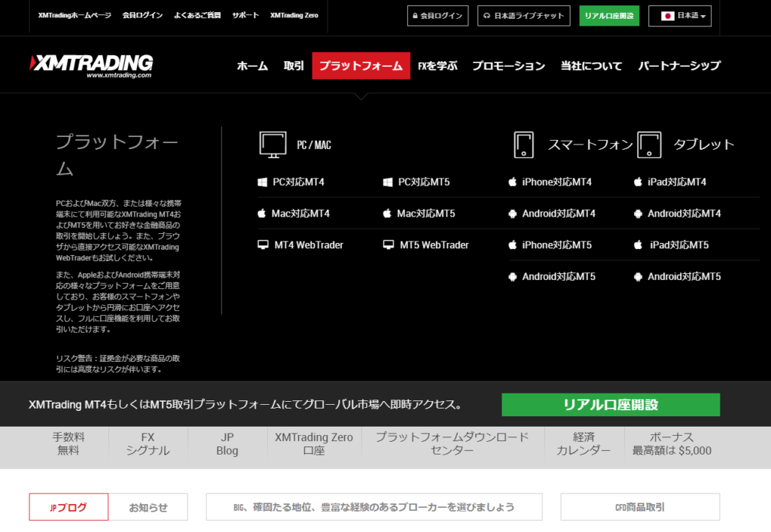This screenshot has width=771, height=532.
Task: Open the プロモーション menu
Action: click(508, 65)
